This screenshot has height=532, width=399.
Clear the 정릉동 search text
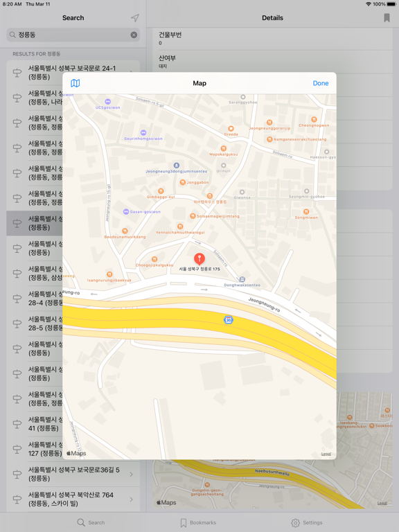click(x=134, y=35)
